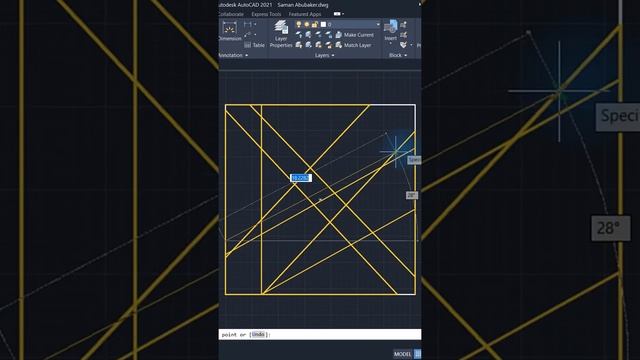Click the ribbon minimize state button
Viewport: 640px width, 360px height.
coord(337,14)
